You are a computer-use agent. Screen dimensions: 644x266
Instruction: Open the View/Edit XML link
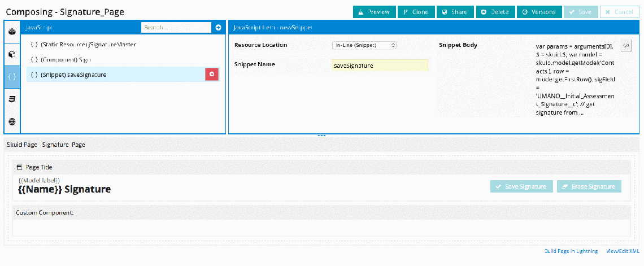point(623,251)
